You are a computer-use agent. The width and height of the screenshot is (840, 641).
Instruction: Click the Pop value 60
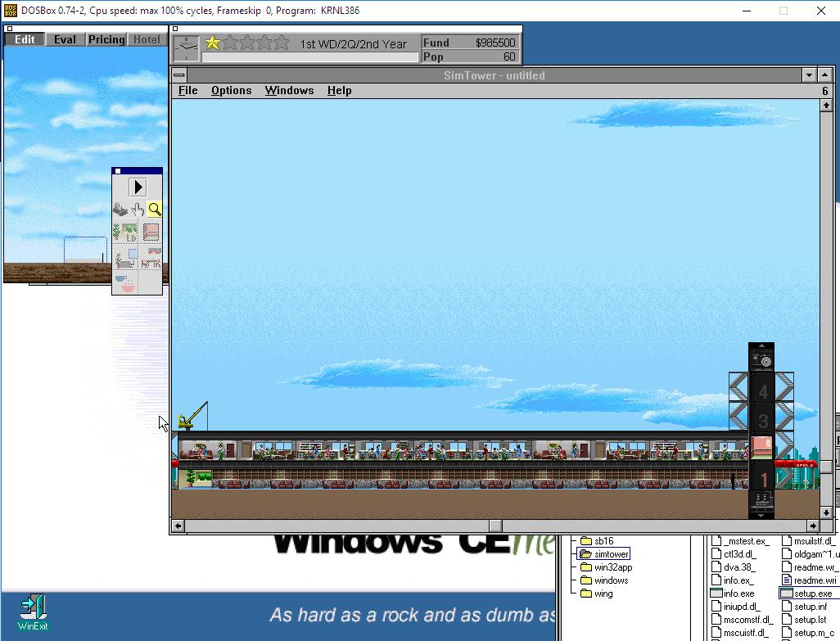click(509, 56)
